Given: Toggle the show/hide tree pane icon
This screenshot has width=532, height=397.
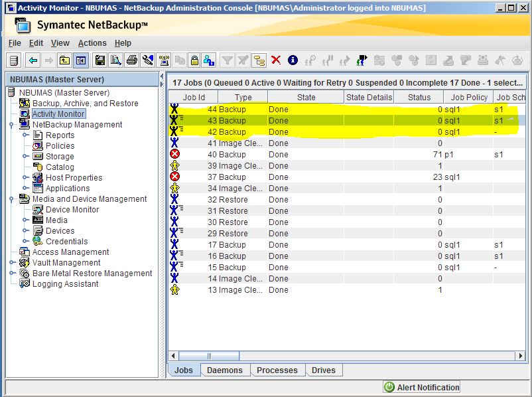Looking at the screenshot, I should 81,61.
